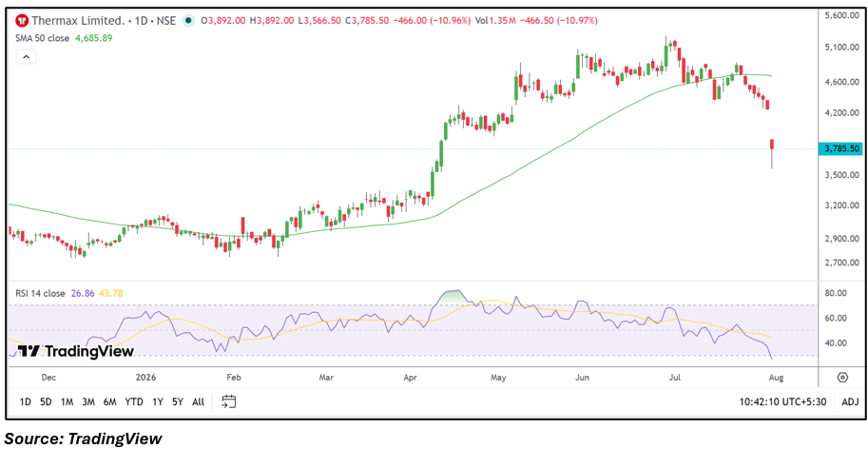Select the All time range

coord(198,402)
